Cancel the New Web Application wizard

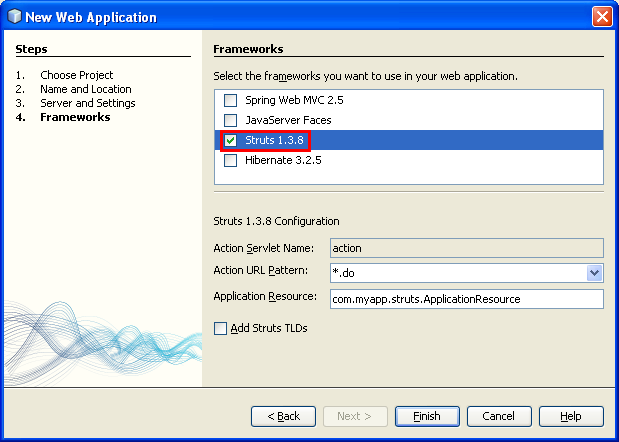[499, 416]
